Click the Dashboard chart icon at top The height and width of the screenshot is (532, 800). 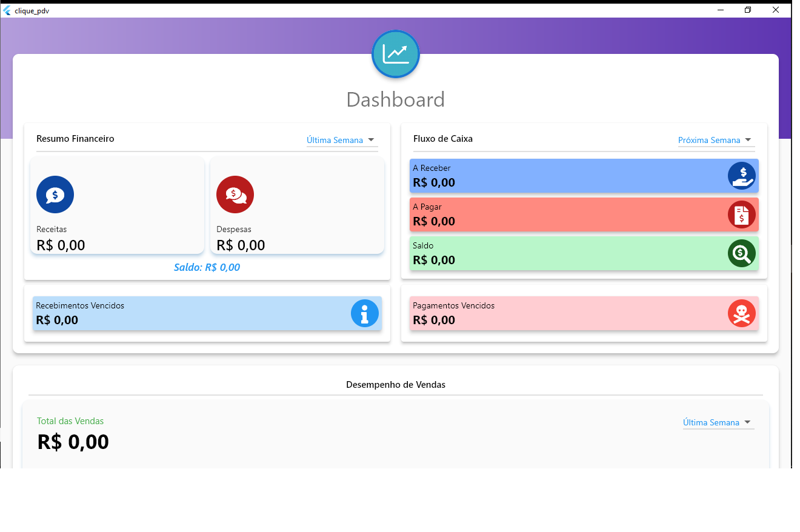(x=396, y=54)
